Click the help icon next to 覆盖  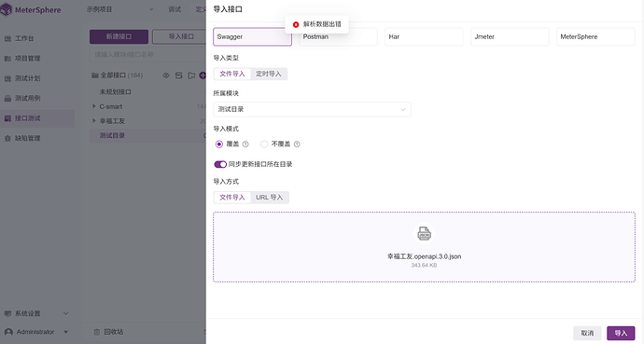tap(245, 144)
